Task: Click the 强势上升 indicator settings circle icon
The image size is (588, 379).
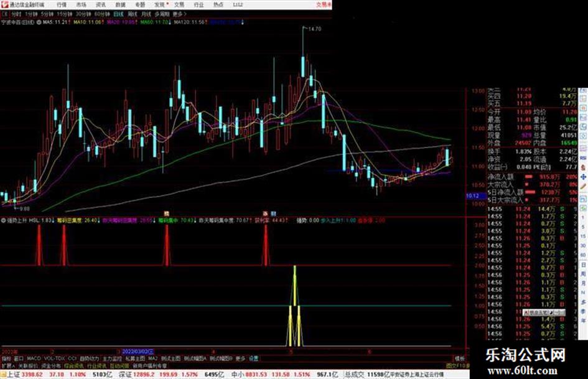Action: click(x=3, y=221)
